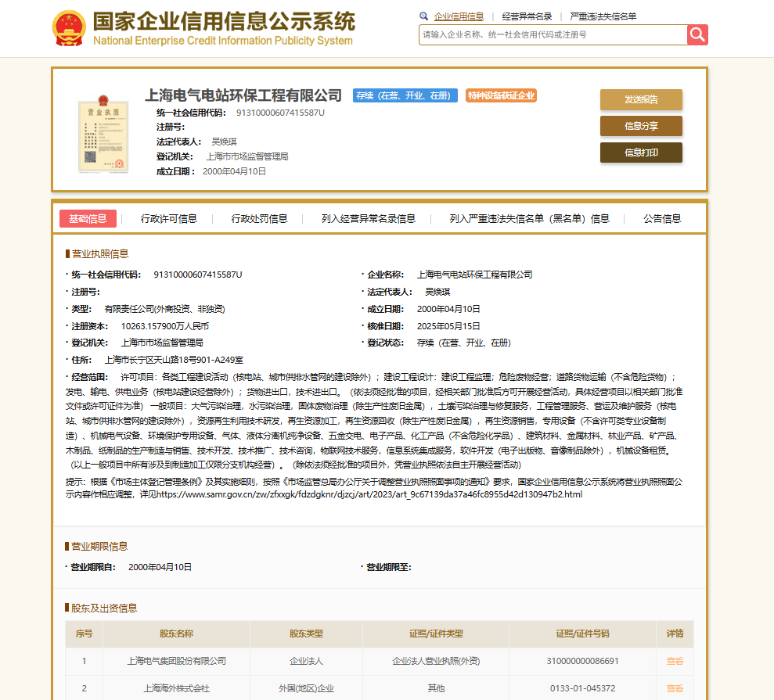Click the 股东名称 column header
774x700 pixels.
[176, 634]
